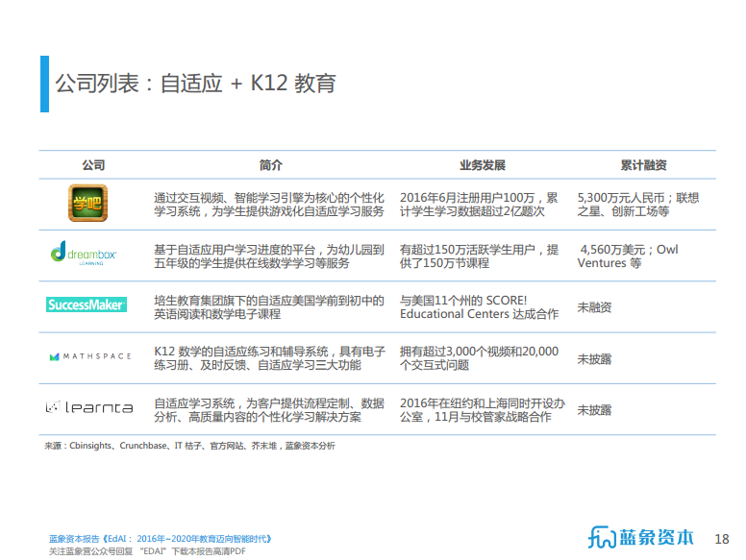Viewport: 746px width, 560px height.
Task: Open the 蓝象资本报告《EdAI》 footer link
Action: [161, 539]
